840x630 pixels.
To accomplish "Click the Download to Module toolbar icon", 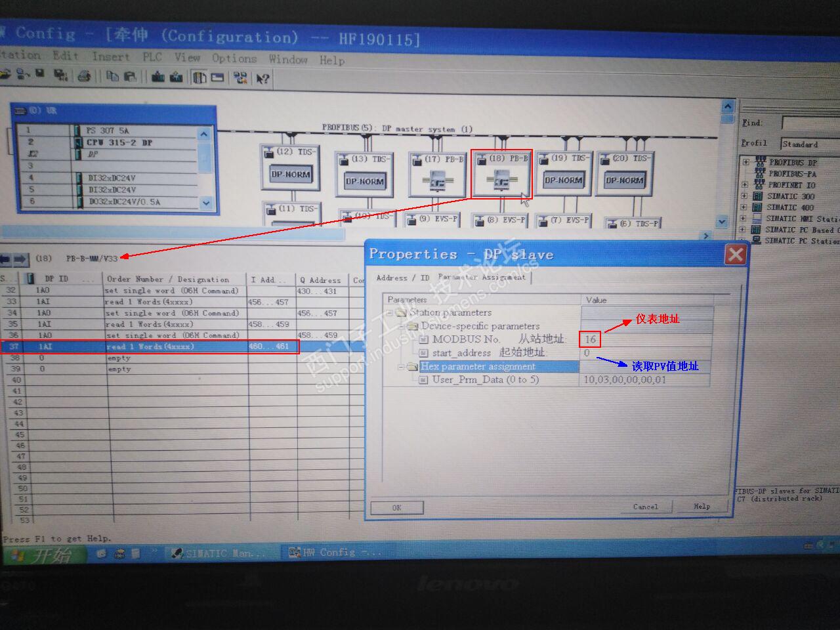I will [158, 77].
